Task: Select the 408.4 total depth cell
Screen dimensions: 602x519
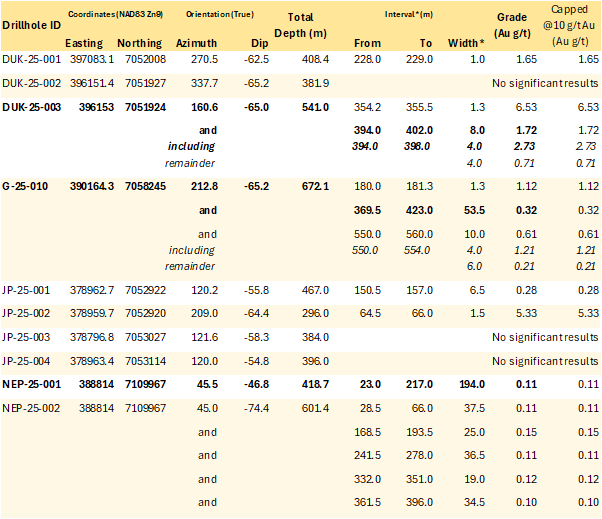Action: (312, 61)
